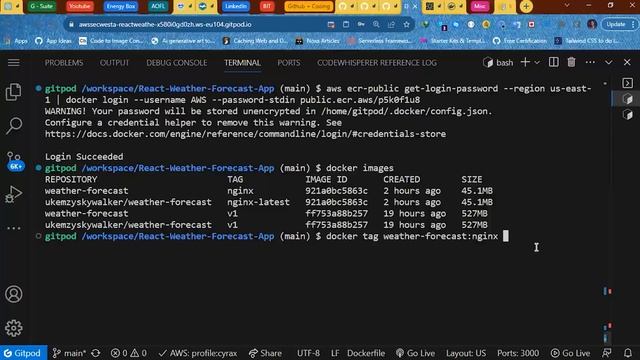Open the G - Suite tab group
The height and width of the screenshot is (360, 640).
click(42, 6)
